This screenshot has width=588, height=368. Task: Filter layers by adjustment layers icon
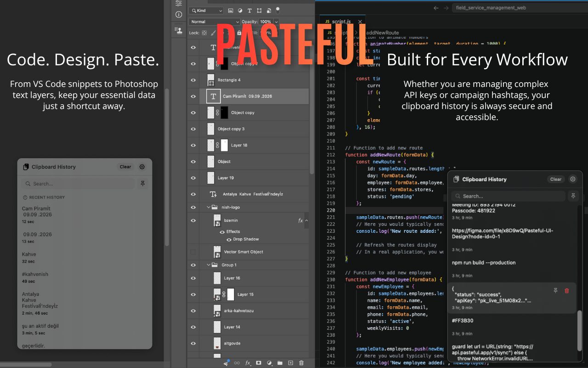pyautogui.click(x=240, y=11)
